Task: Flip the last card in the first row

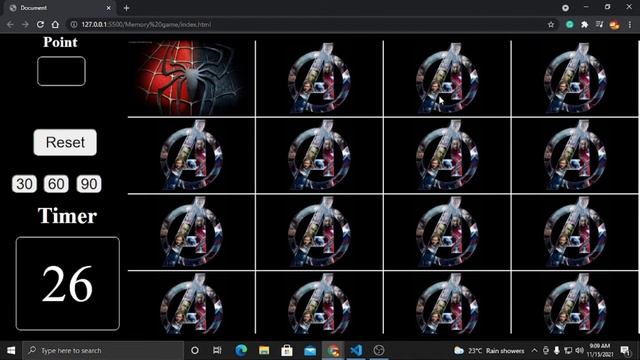Action: [x=575, y=78]
